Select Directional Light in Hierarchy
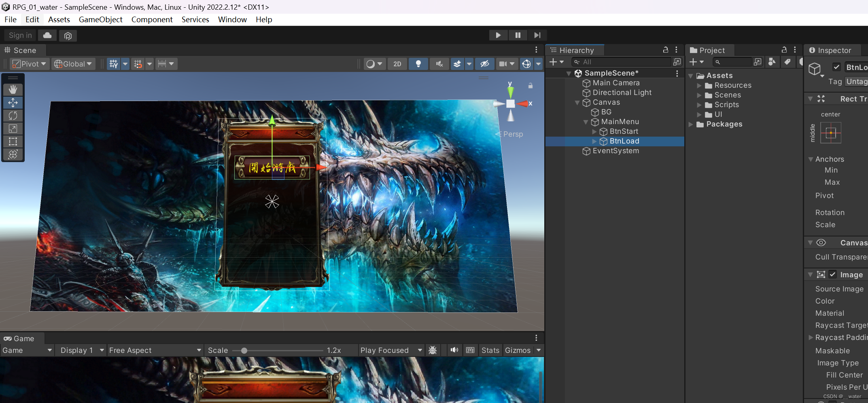Viewport: 868px width, 403px height. (x=622, y=93)
